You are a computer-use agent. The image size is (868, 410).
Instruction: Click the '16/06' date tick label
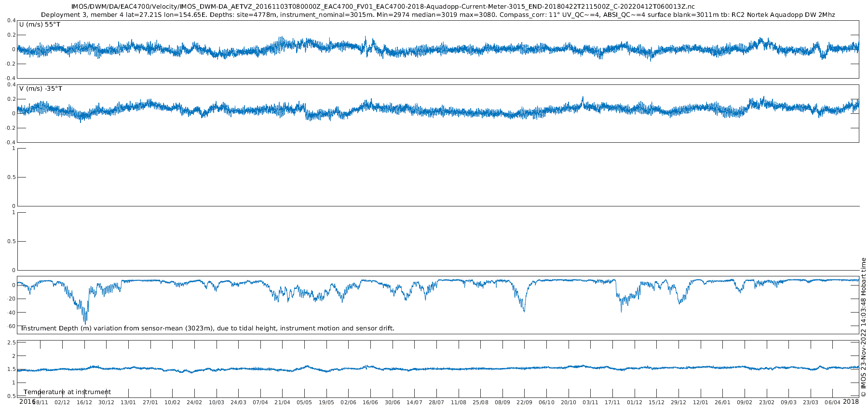coord(370,403)
